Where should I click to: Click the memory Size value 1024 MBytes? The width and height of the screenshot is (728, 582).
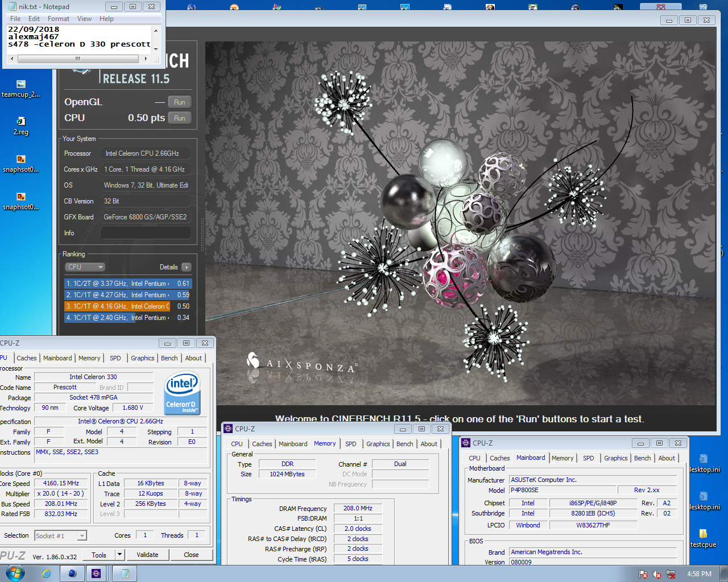(x=287, y=474)
